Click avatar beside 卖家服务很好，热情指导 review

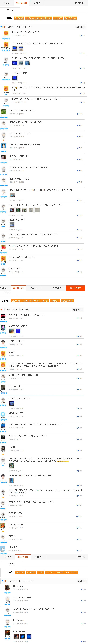(3, 426)
